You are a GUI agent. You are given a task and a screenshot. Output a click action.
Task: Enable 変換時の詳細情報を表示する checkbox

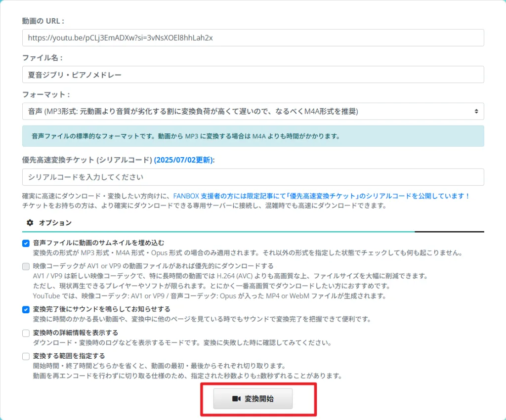tap(26, 333)
